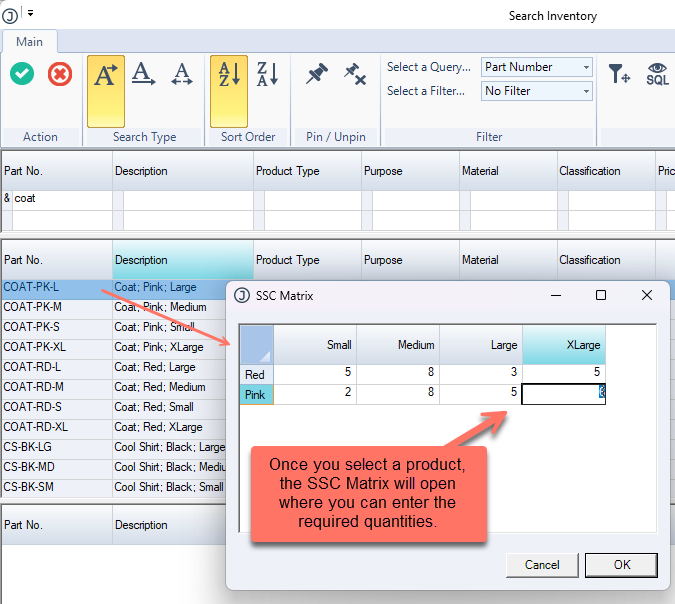The height and width of the screenshot is (604, 675).
Task: Click the results grid Product Type column header
Action: pos(307,260)
